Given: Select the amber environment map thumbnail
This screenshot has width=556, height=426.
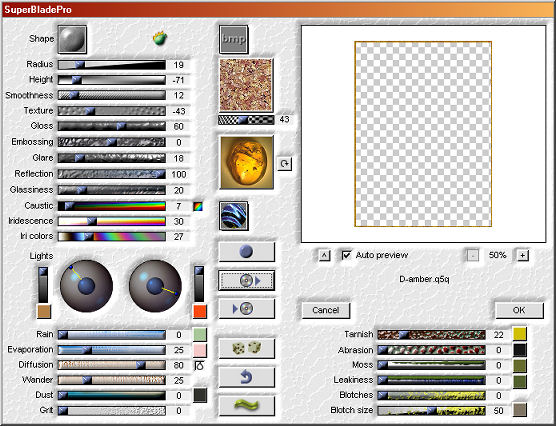Looking at the screenshot, I should (x=246, y=162).
